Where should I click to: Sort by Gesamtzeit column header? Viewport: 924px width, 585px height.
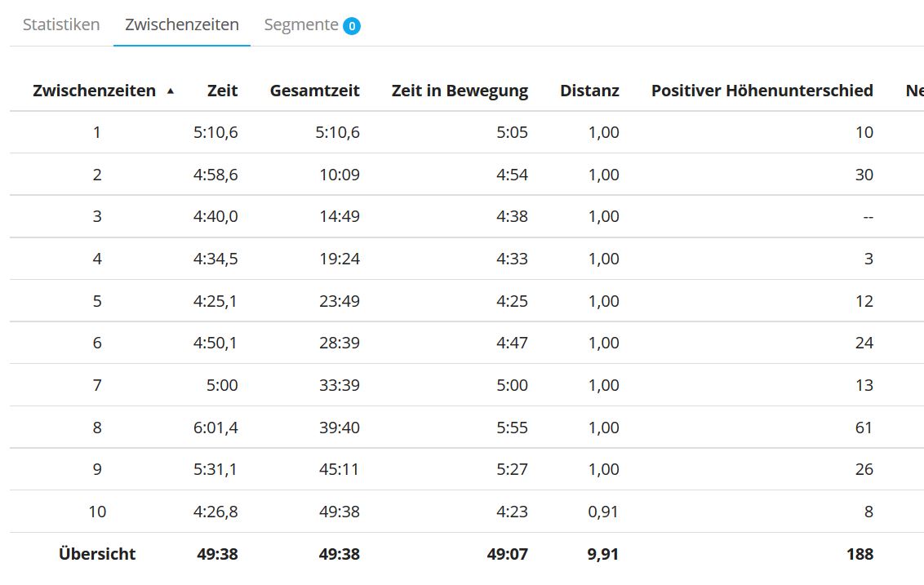[x=314, y=91]
